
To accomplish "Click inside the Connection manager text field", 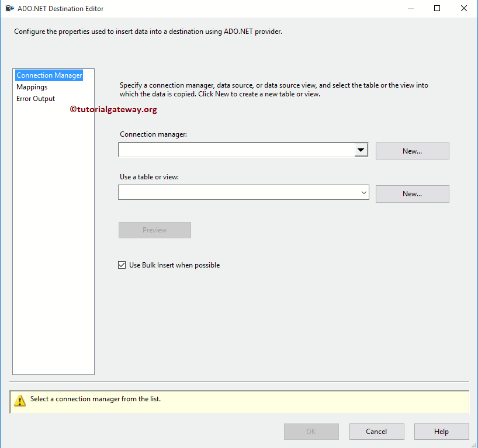I will pyautogui.click(x=234, y=150).
